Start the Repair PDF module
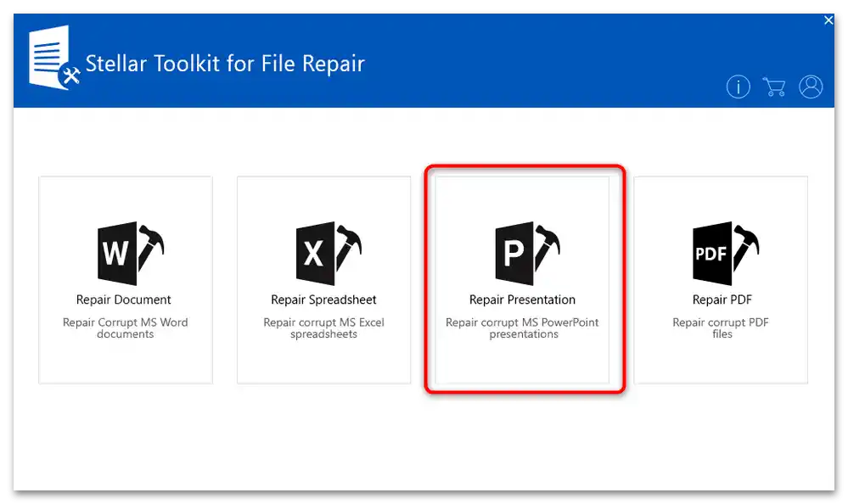Viewport: 848px width, 504px height. coord(720,280)
